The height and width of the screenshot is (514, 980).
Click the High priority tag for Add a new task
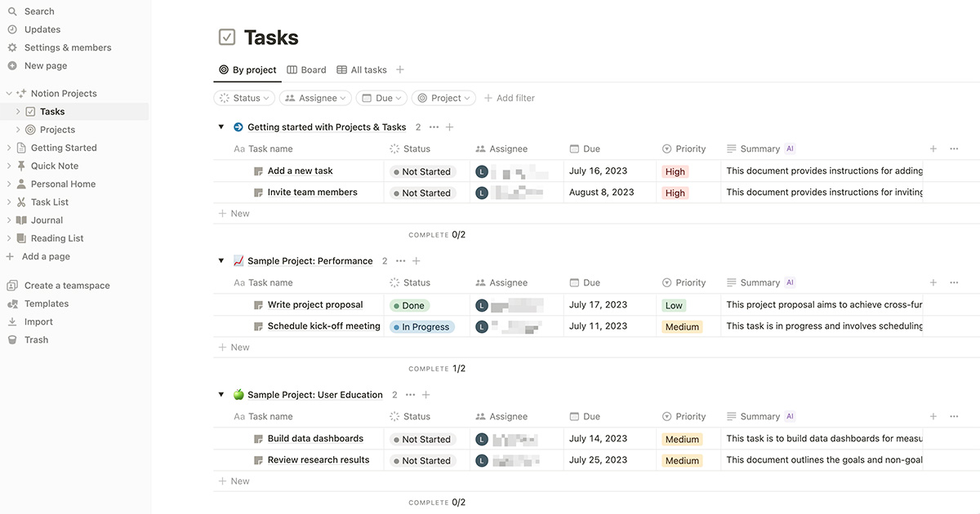[675, 171]
